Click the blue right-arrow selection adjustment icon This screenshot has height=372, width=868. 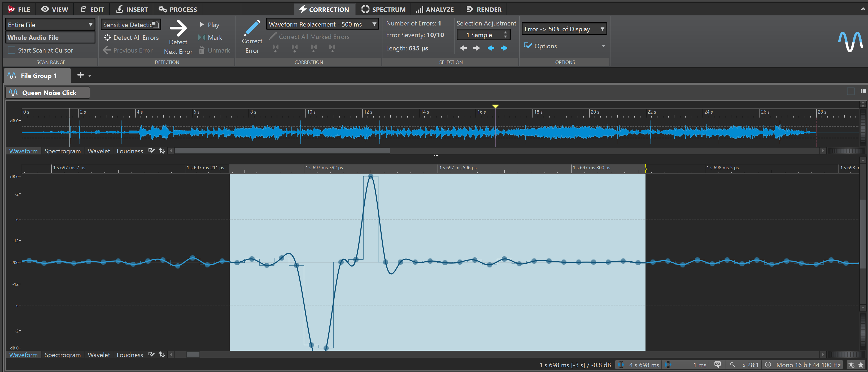(504, 48)
